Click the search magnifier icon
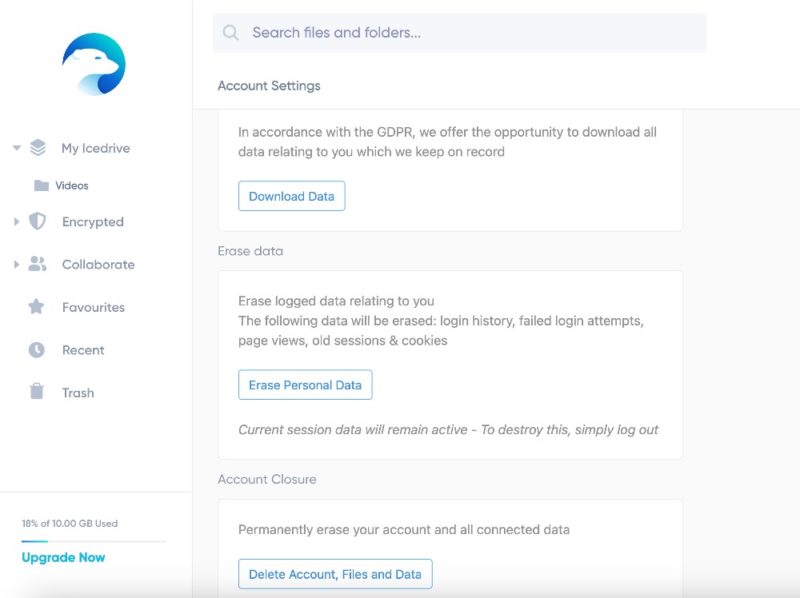This screenshot has height=598, width=800. pos(230,32)
